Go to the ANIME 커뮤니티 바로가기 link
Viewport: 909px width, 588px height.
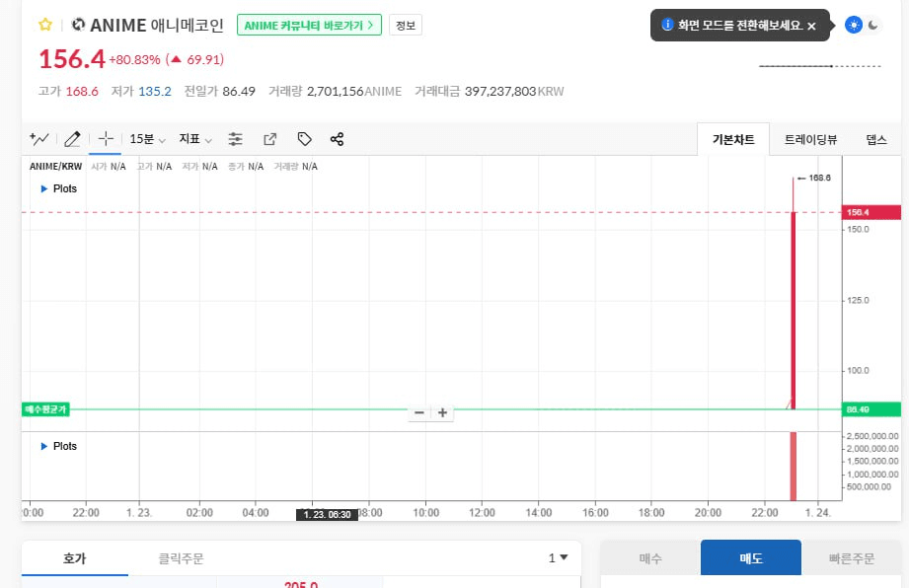point(310,25)
